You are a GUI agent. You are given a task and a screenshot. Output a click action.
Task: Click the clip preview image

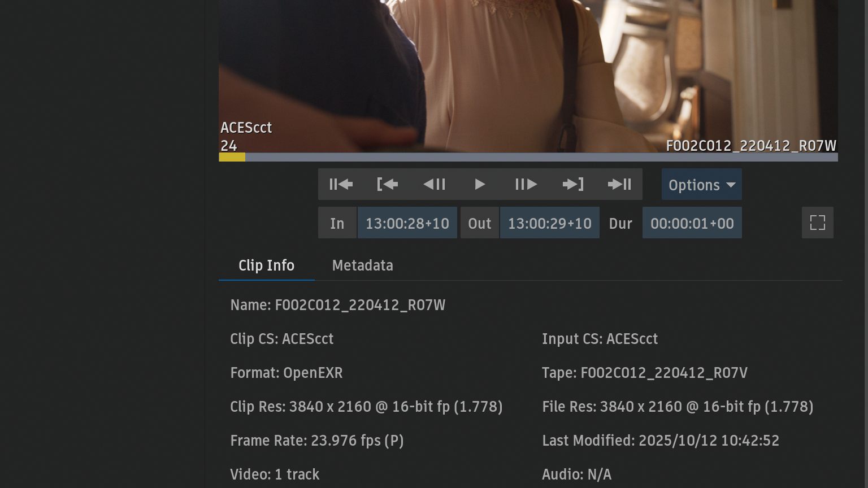click(528, 73)
